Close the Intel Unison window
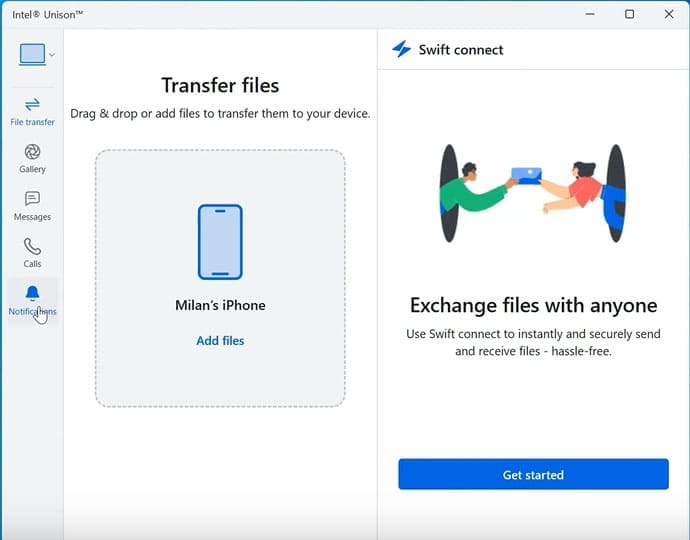Screen dimensions: 690x540 pyautogui.click(x=668, y=14)
